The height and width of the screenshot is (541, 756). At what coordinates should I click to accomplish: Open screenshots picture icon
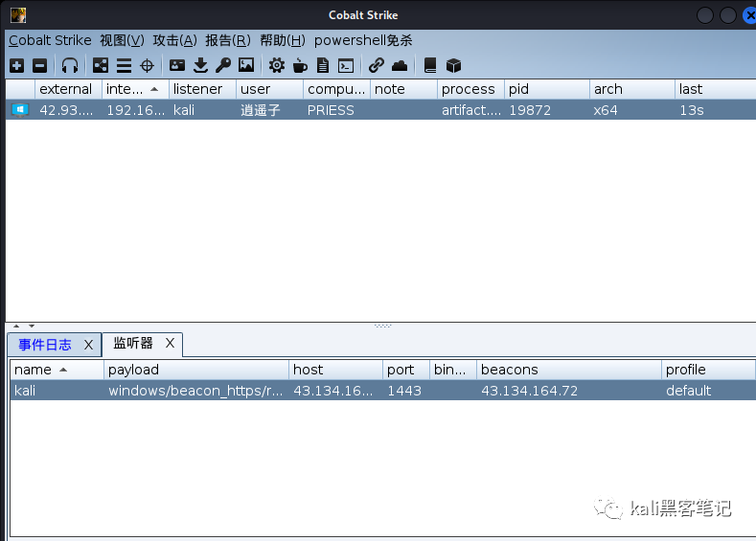(246, 65)
